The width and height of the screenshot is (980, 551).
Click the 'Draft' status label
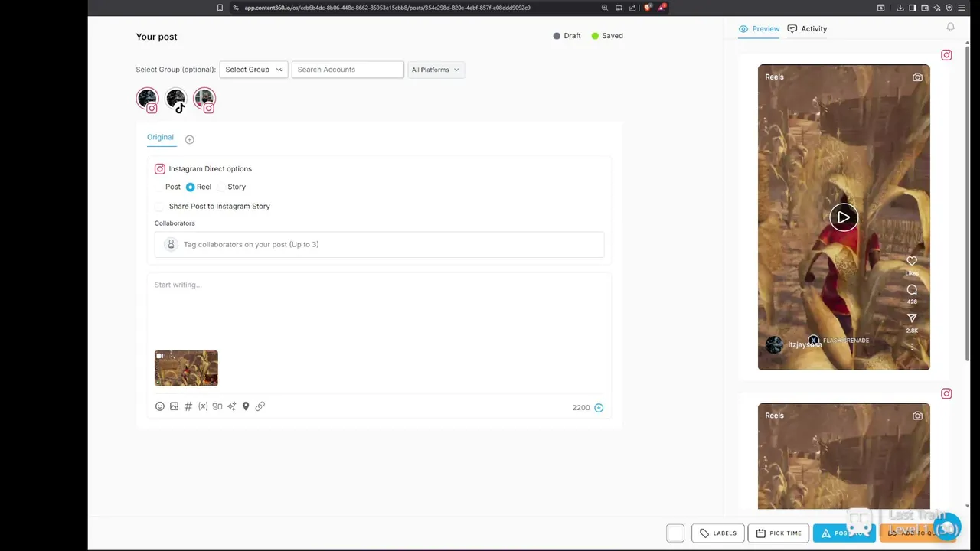(572, 36)
